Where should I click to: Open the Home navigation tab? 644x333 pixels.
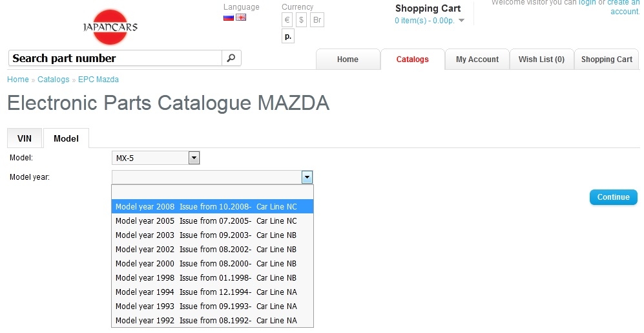click(348, 59)
